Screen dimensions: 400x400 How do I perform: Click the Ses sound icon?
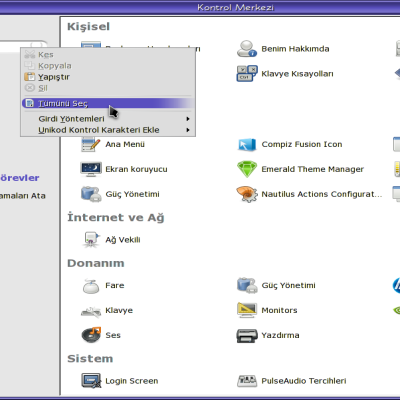click(91, 335)
